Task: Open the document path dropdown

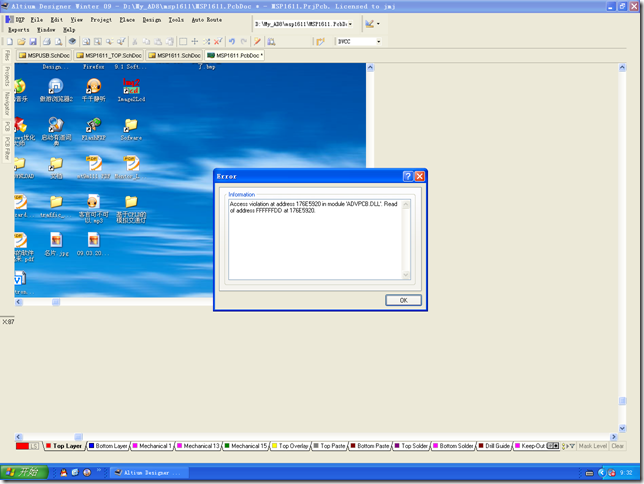Action: (350, 24)
